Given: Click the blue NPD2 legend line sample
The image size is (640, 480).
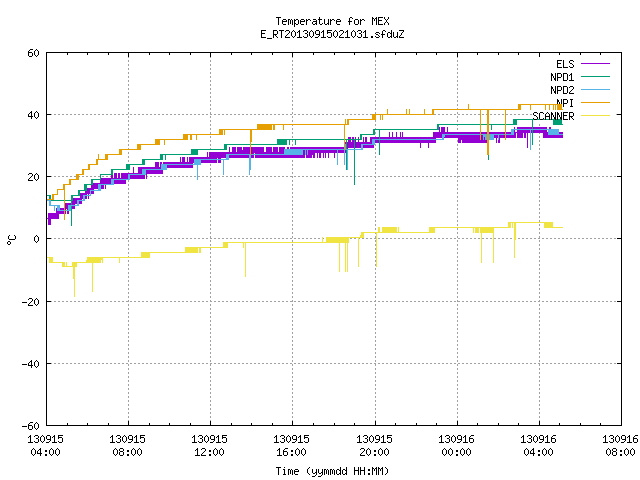Looking at the screenshot, I should [595, 90].
